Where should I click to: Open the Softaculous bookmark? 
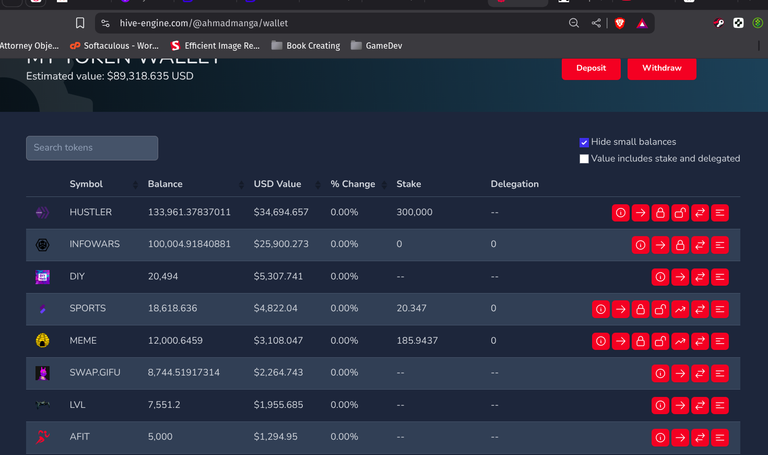[114, 46]
